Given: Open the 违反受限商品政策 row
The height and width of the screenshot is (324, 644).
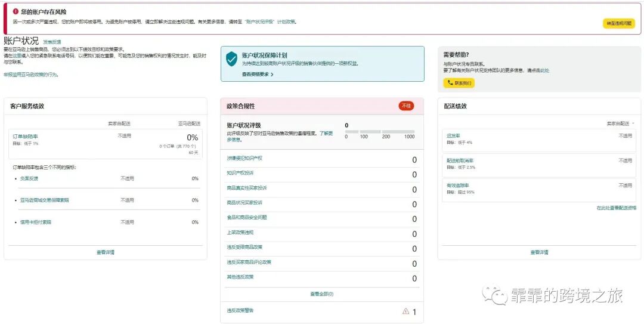Looking at the screenshot, I should click(x=321, y=249).
